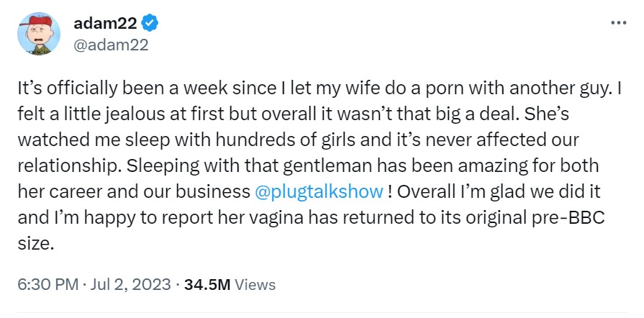Viewport: 644px width, 318px height.
Task: Click the adam22 display name
Action: [106, 24]
